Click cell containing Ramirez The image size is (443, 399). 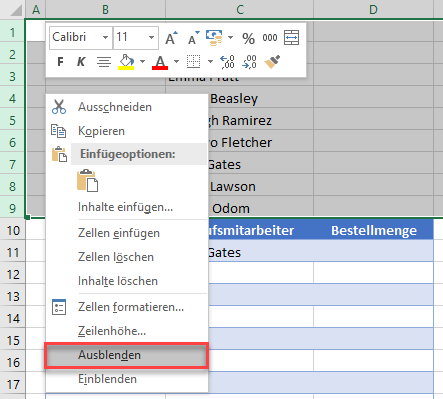coord(261,121)
